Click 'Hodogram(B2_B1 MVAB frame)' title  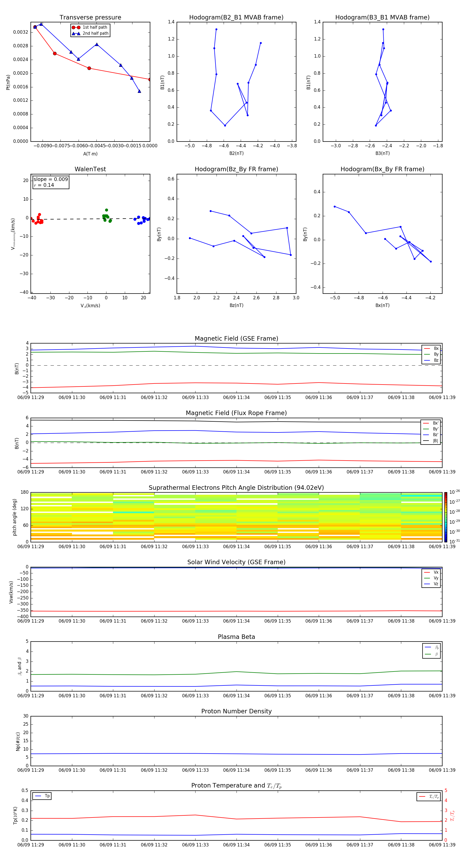(236, 18)
